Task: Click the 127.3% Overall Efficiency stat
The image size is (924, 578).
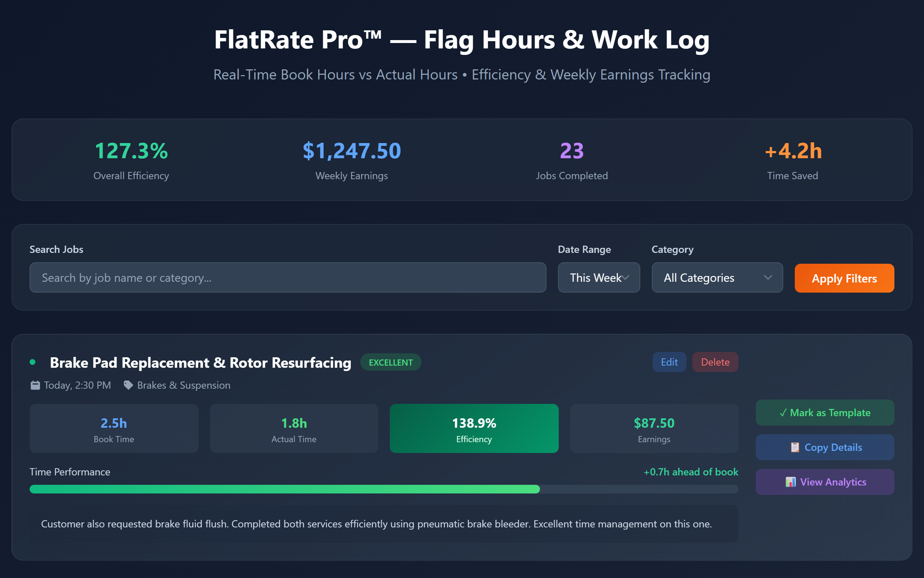Action: pyautogui.click(x=131, y=160)
